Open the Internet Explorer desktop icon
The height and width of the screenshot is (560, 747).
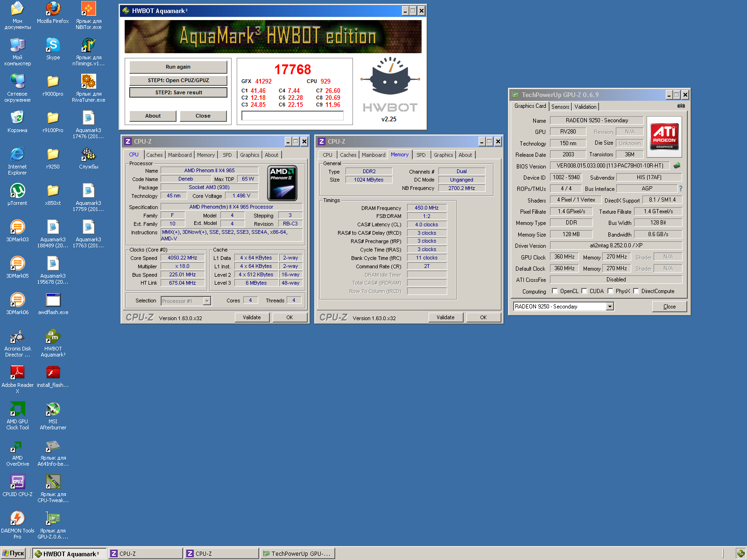pyautogui.click(x=17, y=161)
